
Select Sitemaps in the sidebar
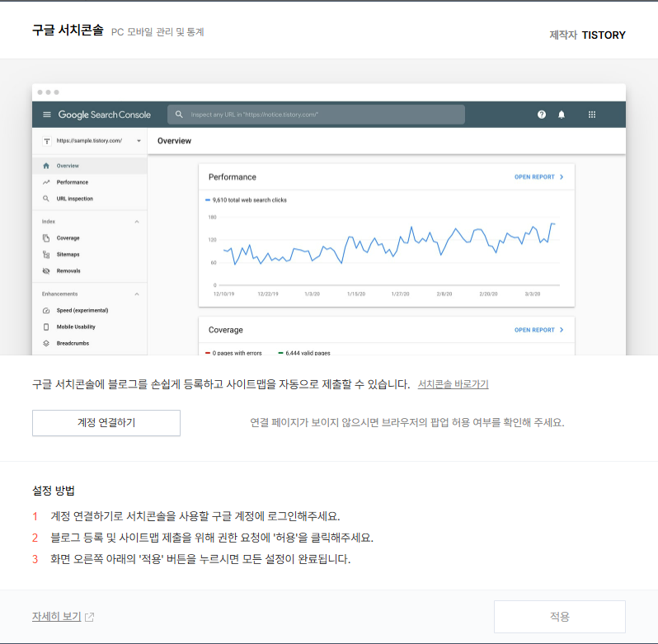click(68, 254)
